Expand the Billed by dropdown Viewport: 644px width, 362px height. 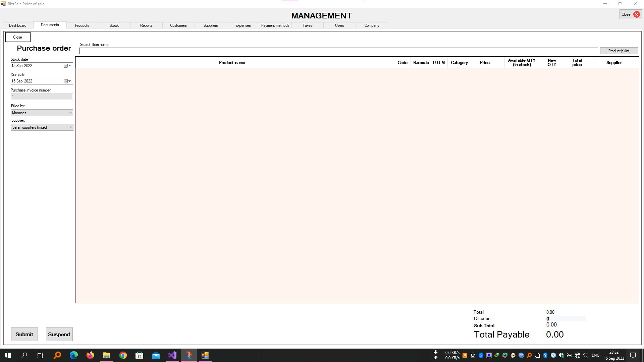point(70,113)
